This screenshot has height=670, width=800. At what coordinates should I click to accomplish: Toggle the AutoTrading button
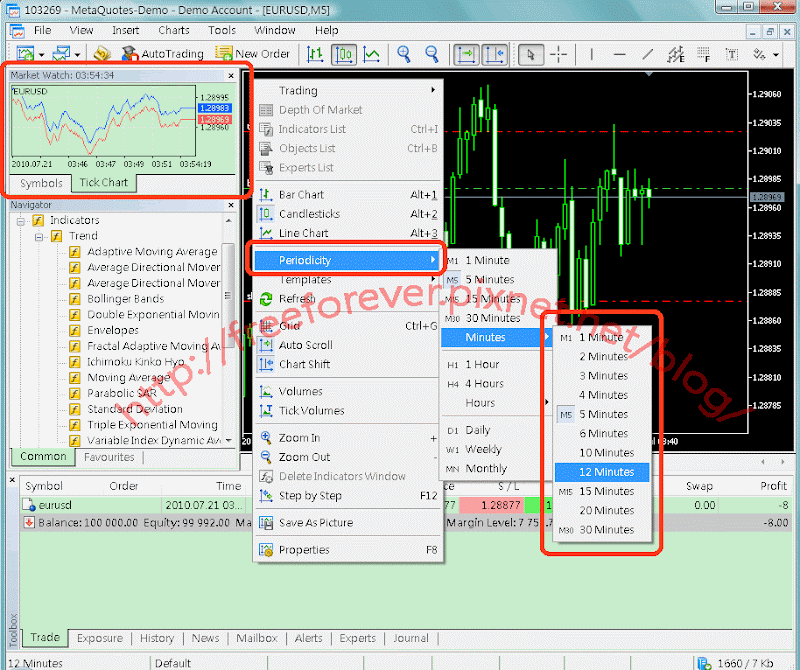pyautogui.click(x=162, y=54)
